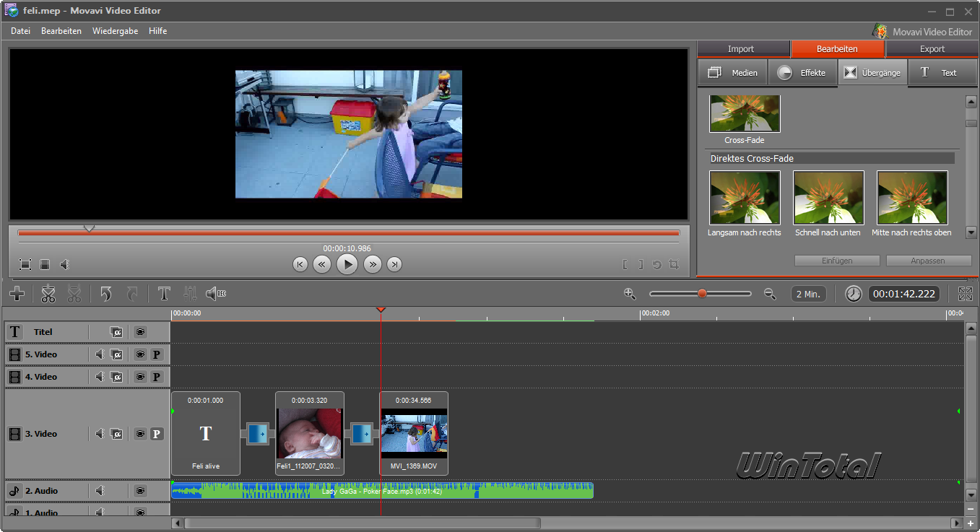Click the zoom in magnifier icon
This screenshot has width=980, height=532.
click(630, 294)
